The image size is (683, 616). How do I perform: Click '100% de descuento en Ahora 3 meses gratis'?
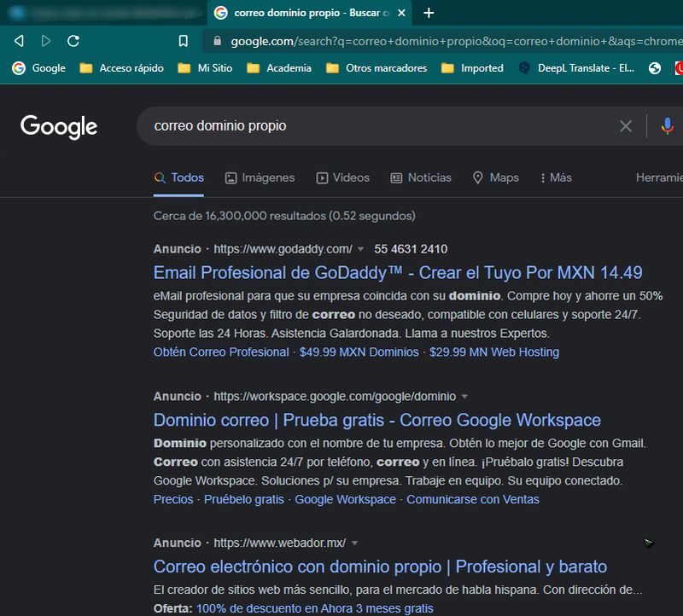coord(314,608)
